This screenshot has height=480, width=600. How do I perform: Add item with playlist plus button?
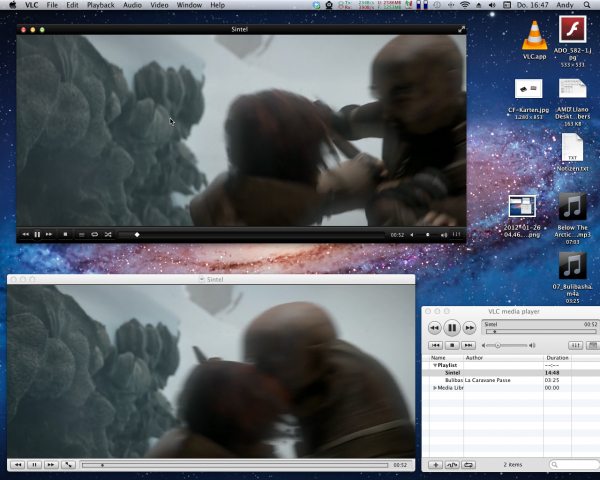435,465
